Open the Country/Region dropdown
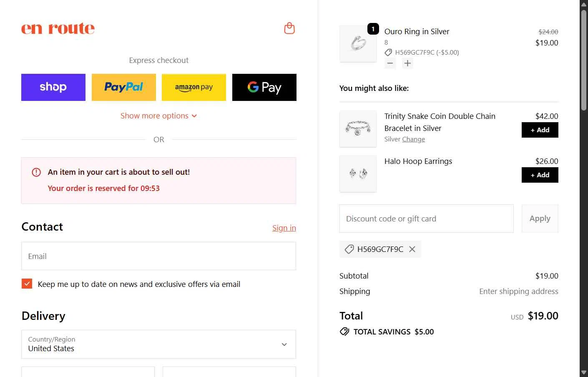The height and width of the screenshot is (377, 588). pos(158,344)
